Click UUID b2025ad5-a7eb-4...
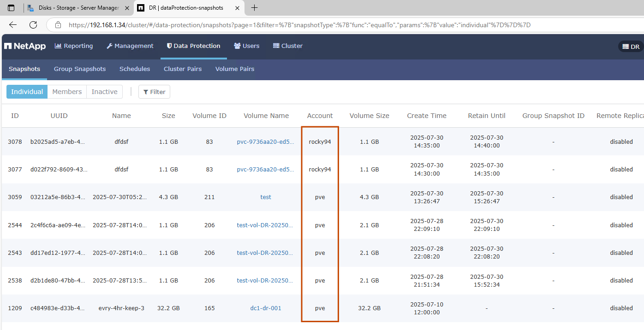This screenshot has height=330, width=644. click(58, 141)
